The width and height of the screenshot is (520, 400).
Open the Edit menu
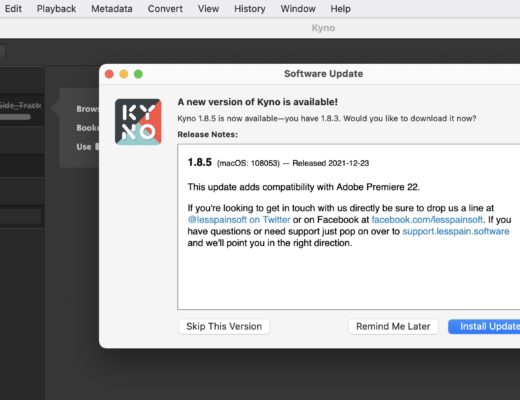13,9
